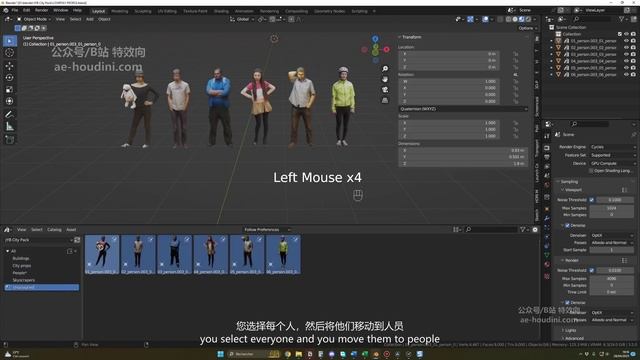The width and height of the screenshot is (640, 360).
Task: Enable wireframe viewport shading
Action: (509, 19)
